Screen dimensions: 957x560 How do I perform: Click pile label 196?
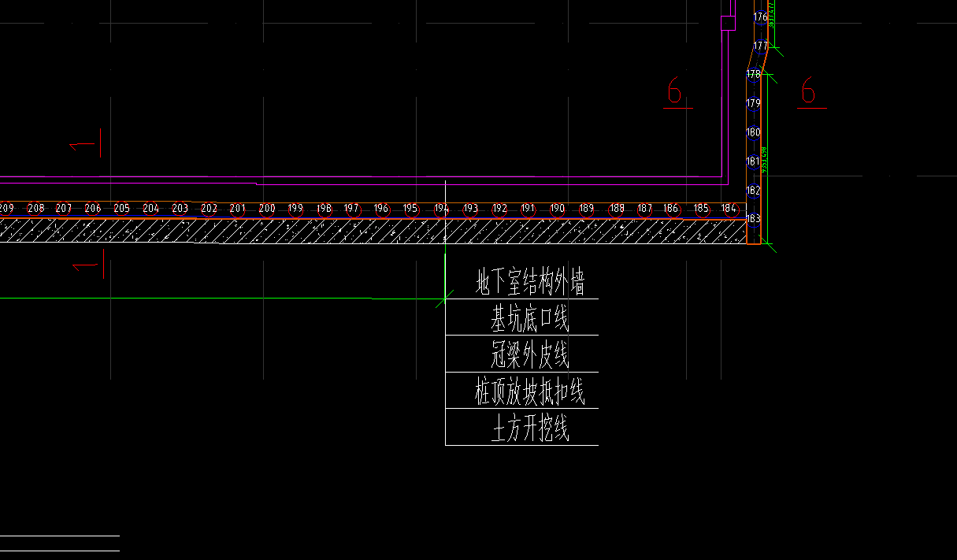[381, 209]
